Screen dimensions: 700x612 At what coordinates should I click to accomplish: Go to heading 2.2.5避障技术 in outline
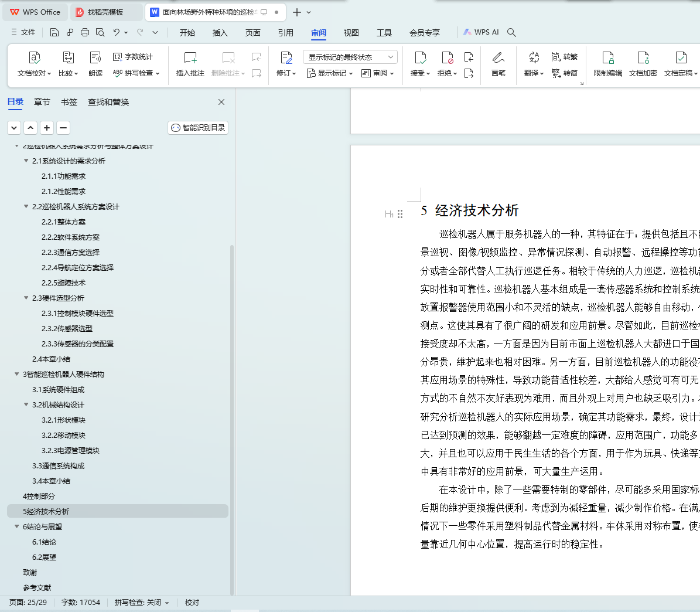(63, 283)
